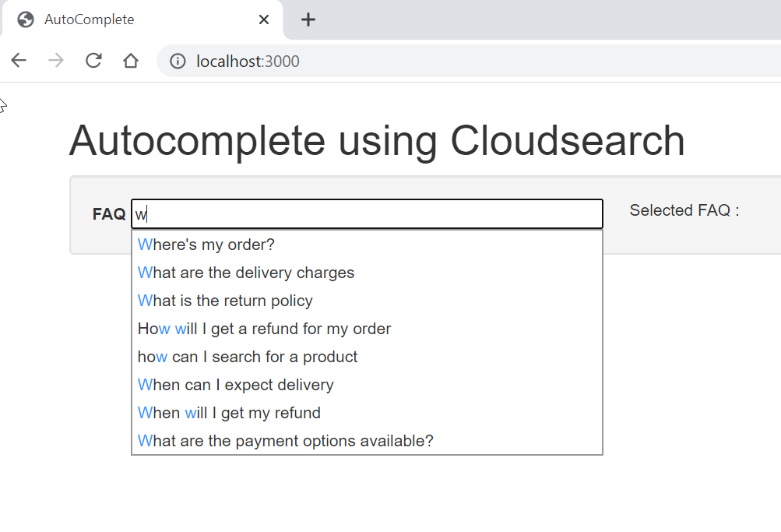Open a new browser tab
The width and height of the screenshot is (781, 532).
click(x=308, y=19)
